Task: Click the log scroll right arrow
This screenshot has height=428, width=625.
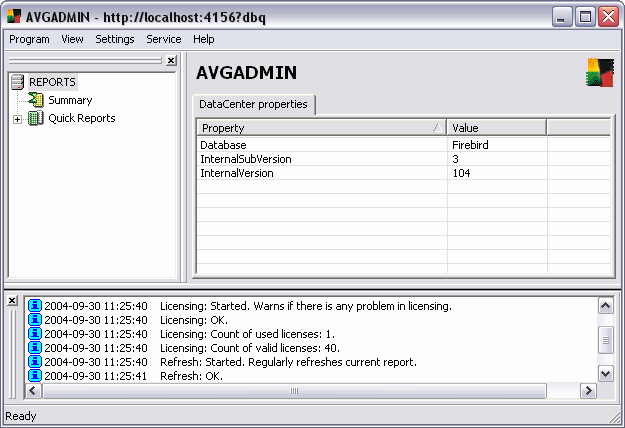Action: click(x=588, y=391)
